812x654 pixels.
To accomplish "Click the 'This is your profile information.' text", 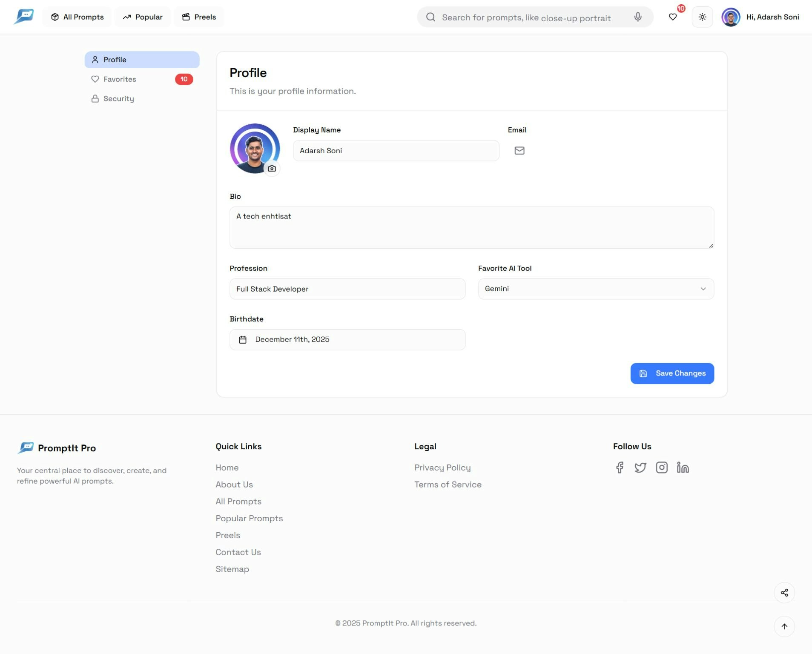I will [293, 91].
